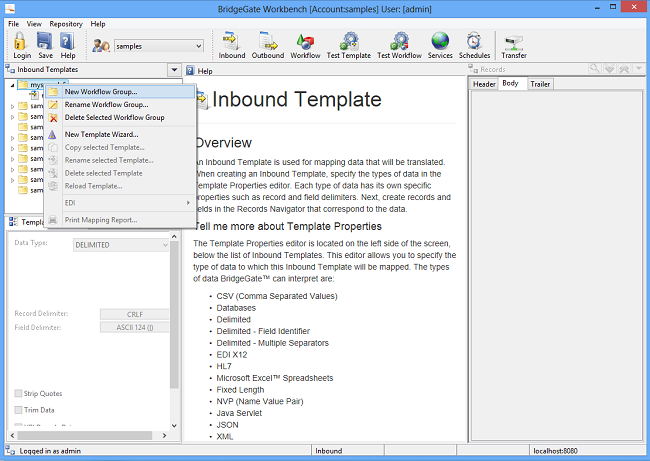Click Delete selected Template menu entry
Viewport: 650px width, 461px height.
(x=120, y=173)
